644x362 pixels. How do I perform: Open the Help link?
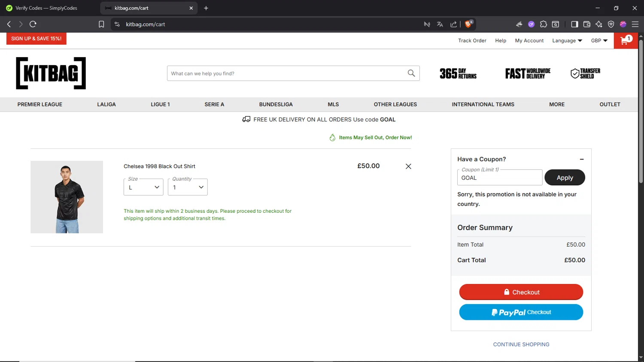coord(501,41)
